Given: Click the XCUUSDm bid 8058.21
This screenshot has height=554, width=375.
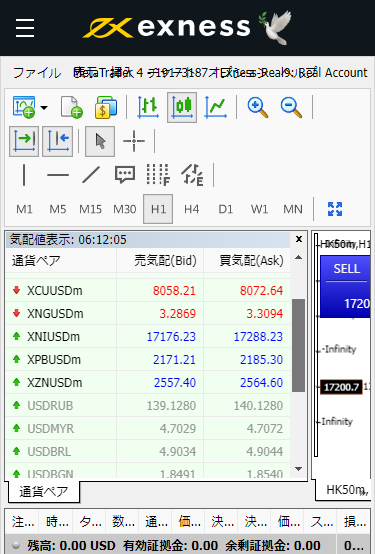Looking at the screenshot, I should click(174, 290).
